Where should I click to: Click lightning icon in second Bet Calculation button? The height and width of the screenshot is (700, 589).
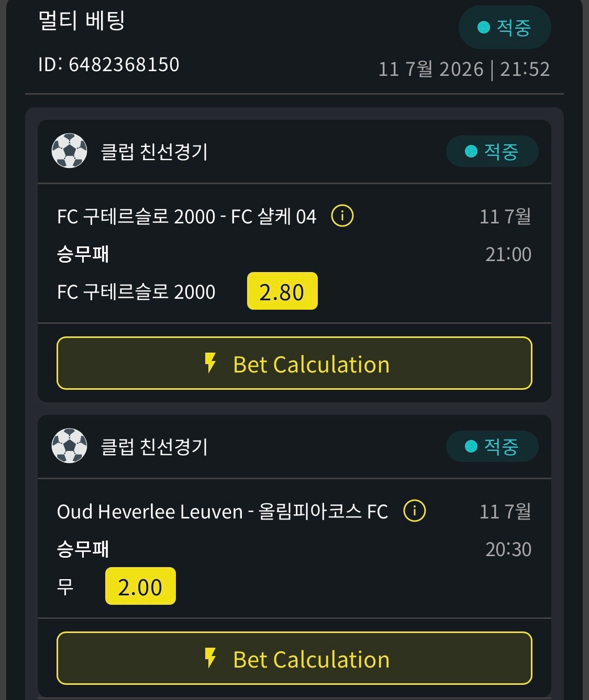pos(210,658)
